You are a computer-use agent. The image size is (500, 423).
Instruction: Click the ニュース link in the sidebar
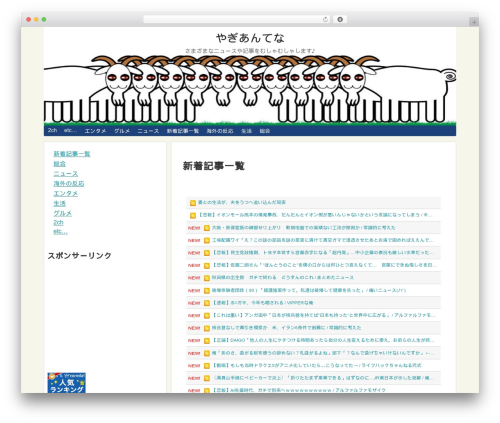click(66, 174)
